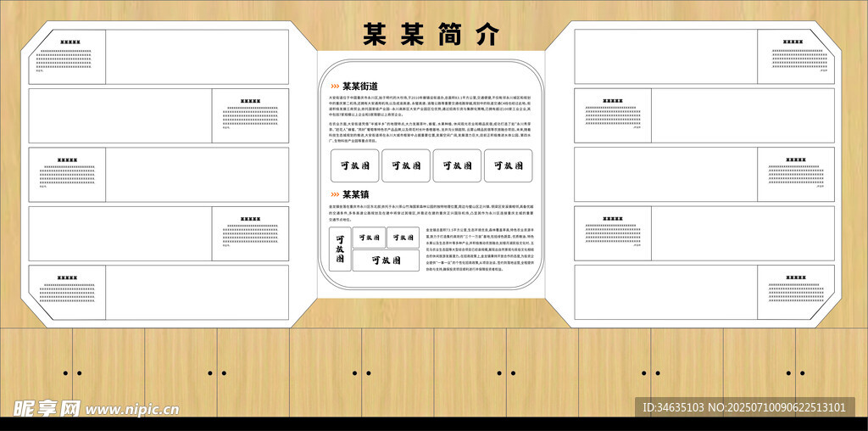This screenshot has height=431, width=868.
Task: Click the ID and NO number text
Action: tap(744, 407)
